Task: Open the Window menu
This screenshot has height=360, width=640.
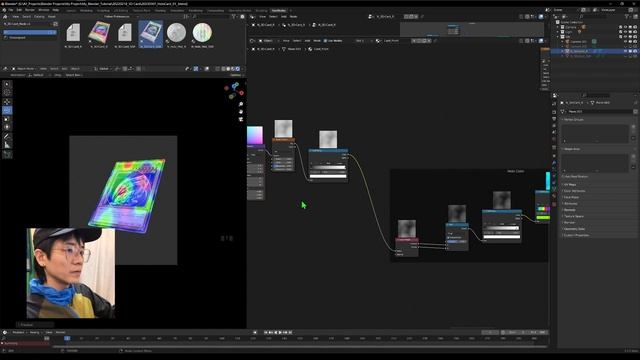Action: point(44,10)
